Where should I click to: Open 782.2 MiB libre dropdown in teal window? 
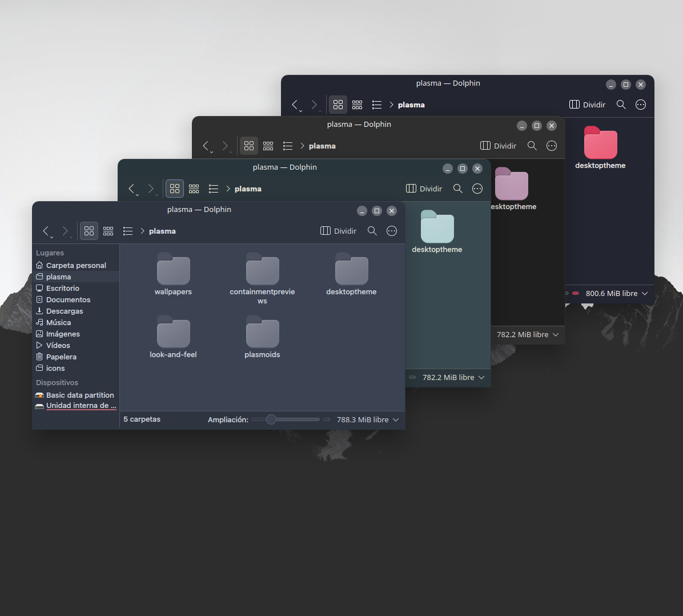[453, 378]
